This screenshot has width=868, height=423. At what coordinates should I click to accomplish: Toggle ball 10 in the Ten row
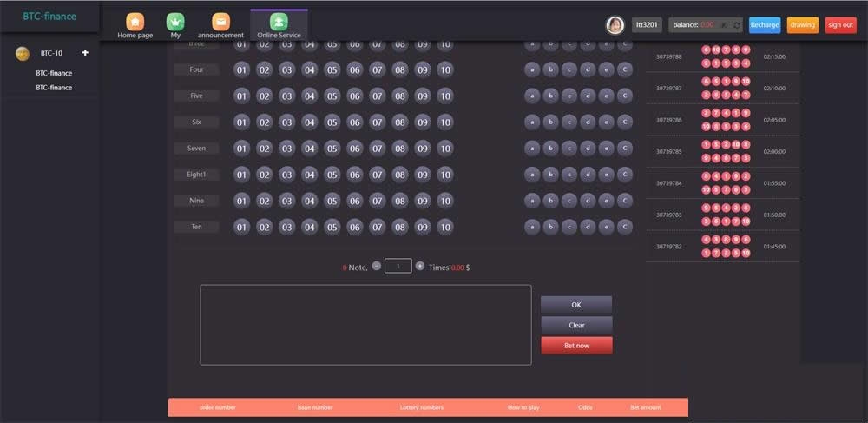[444, 228]
